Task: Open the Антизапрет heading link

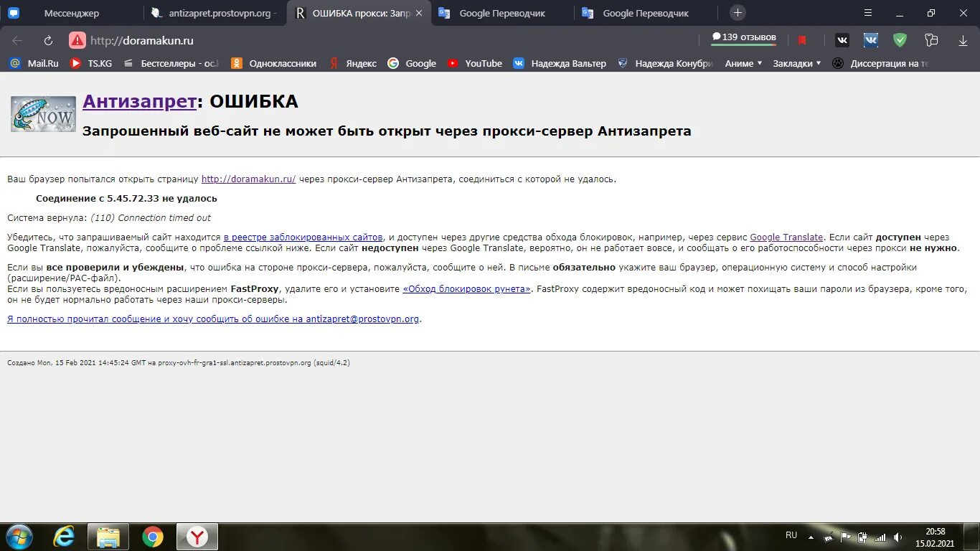Action: [x=139, y=101]
